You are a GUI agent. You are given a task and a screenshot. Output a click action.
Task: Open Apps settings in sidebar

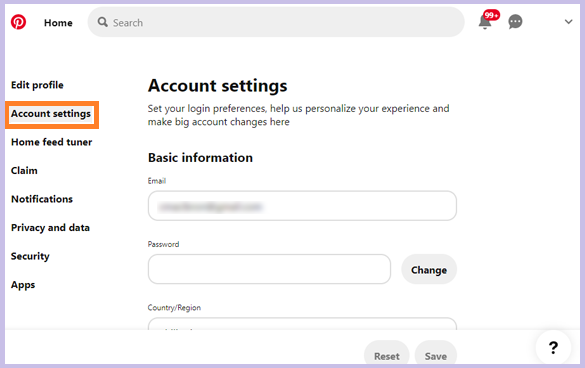[x=23, y=285]
